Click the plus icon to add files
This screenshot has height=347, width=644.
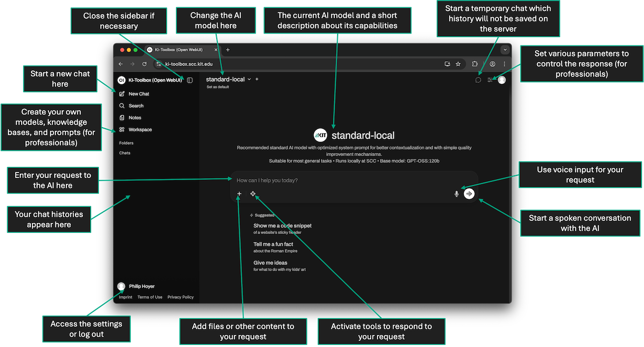pyautogui.click(x=239, y=194)
